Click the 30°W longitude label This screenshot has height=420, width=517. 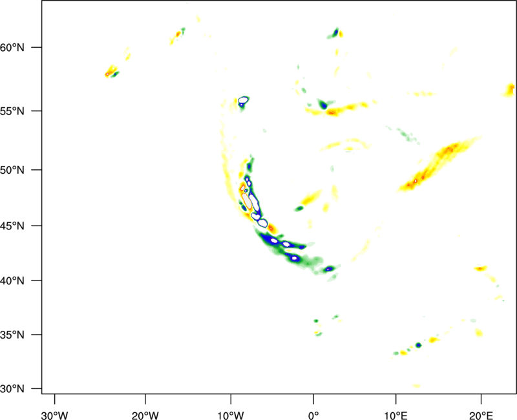55,415
